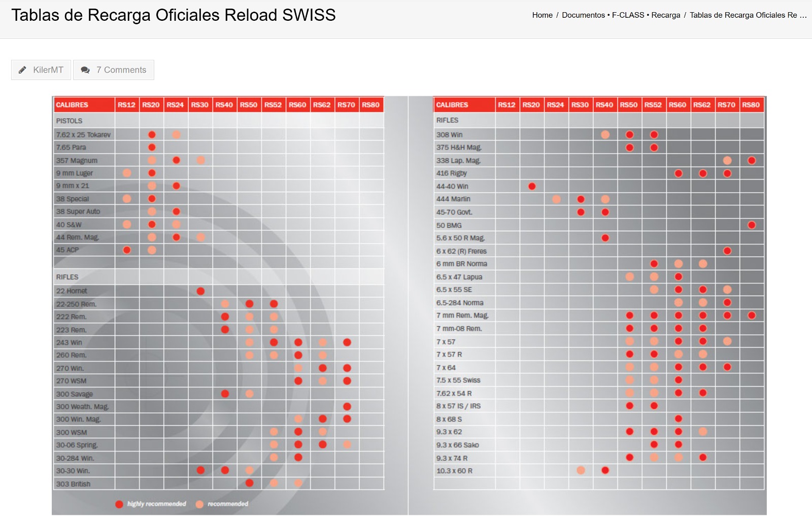This screenshot has width=812, height=525.
Task: Click the CALIBRES header in the left table
Action: [72, 105]
